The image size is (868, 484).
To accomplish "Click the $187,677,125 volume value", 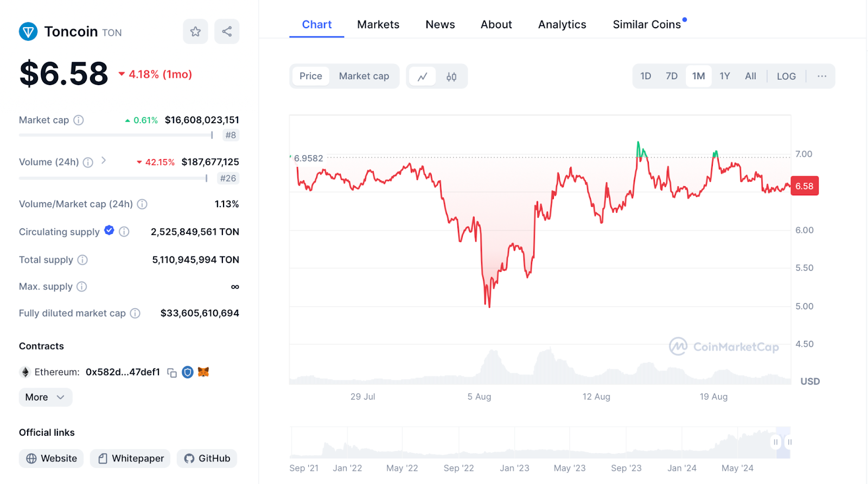I will [210, 162].
